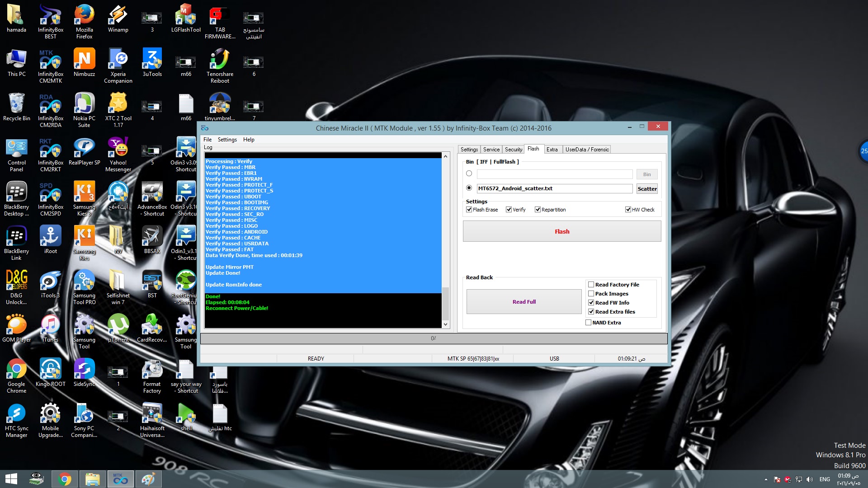
Task: Open the Help menu
Action: 249,140
